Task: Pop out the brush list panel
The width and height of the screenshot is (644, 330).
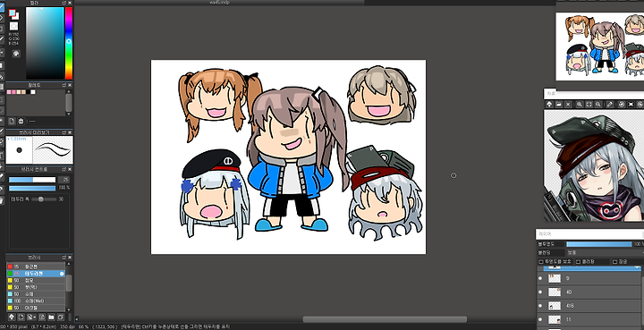Action: coord(64,258)
